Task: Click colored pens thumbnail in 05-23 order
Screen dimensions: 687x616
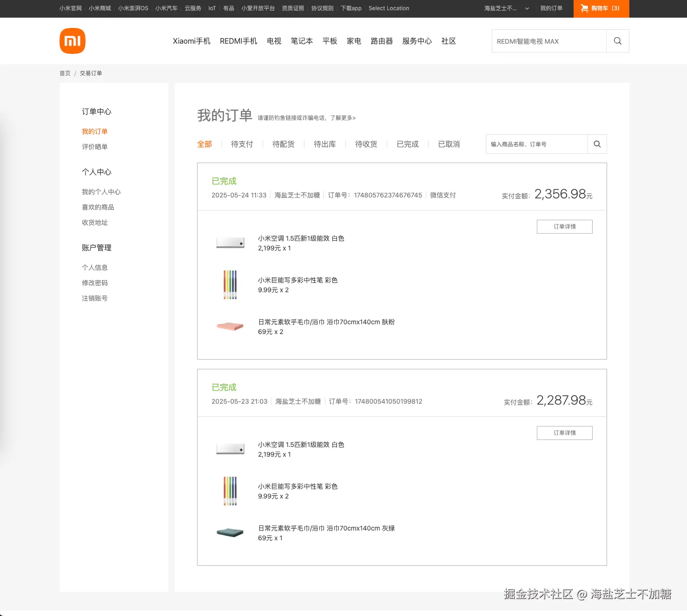Action: pos(230,491)
